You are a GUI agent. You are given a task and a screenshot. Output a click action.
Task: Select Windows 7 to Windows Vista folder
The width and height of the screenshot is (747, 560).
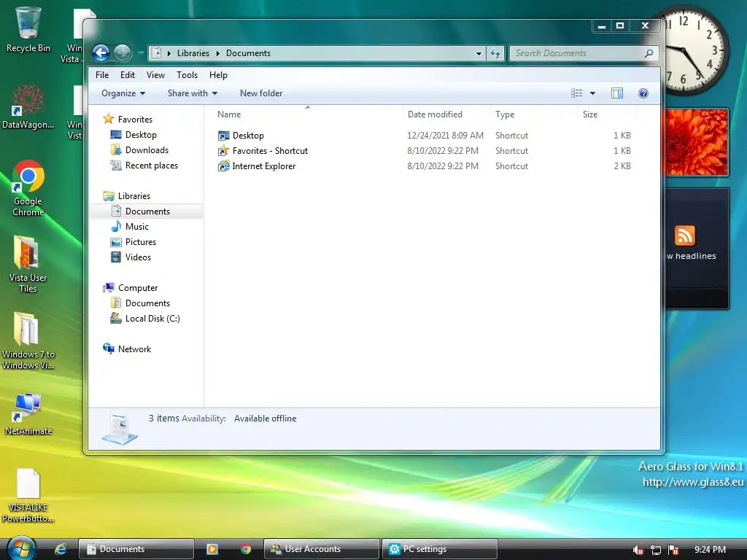28,341
